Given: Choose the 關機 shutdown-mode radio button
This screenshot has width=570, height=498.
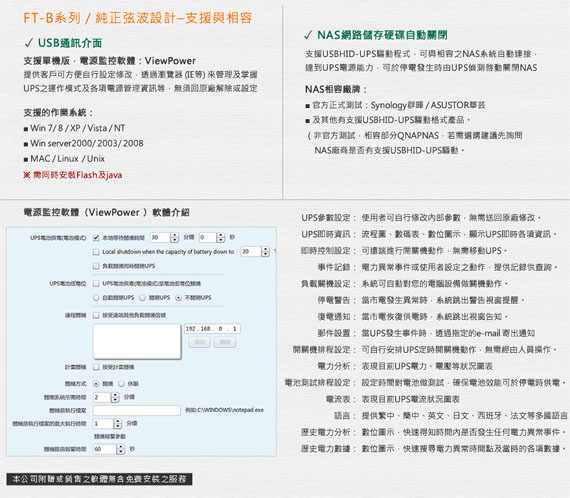Looking at the screenshot, I should pyautogui.click(x=96, y=384).
